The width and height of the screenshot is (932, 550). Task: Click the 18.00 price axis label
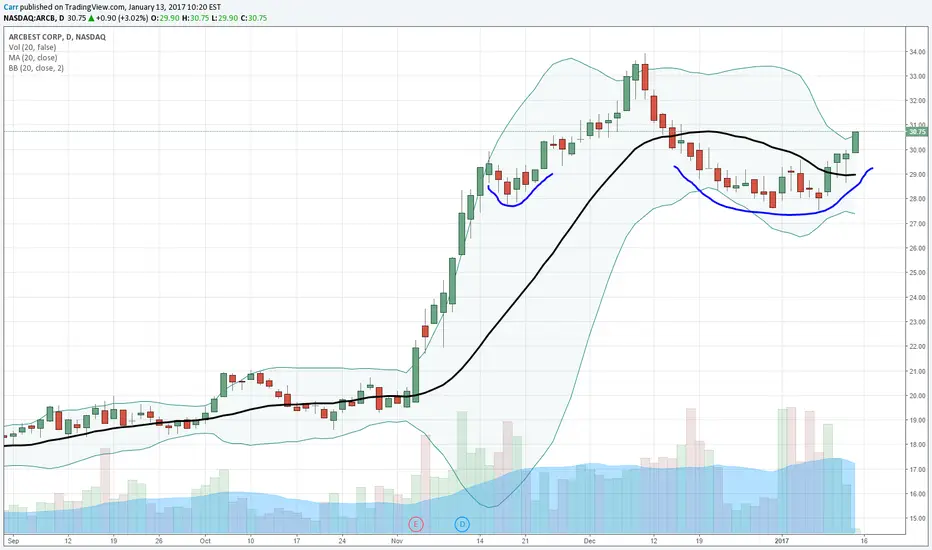coord(917,445)
